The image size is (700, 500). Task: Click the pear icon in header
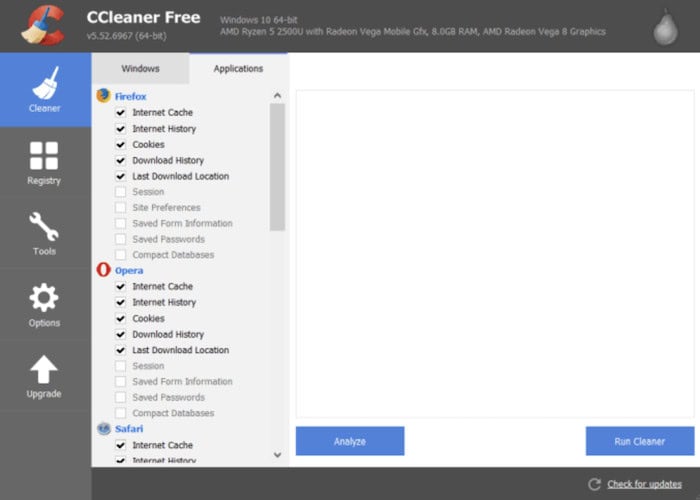click(665, 27)
